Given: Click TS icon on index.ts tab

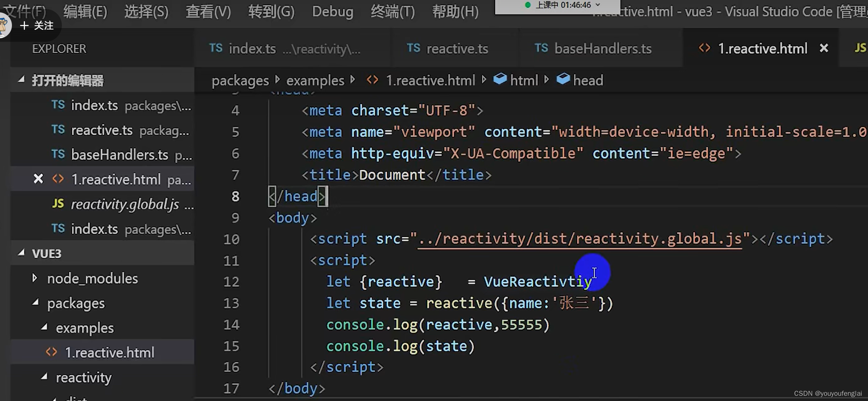Looking at the screenshot, I should [216, 48].
